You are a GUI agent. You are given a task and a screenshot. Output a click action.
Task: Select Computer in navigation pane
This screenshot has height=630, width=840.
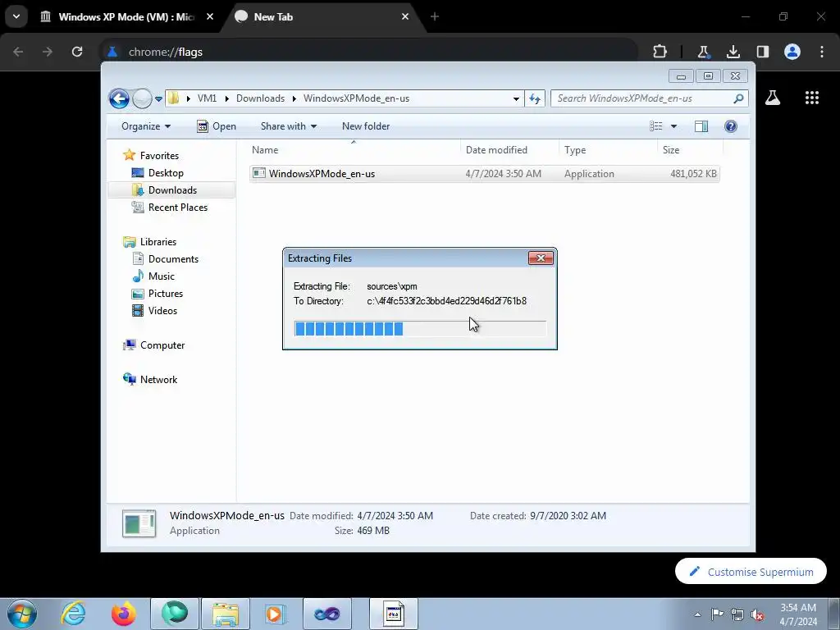pos(154,345)
